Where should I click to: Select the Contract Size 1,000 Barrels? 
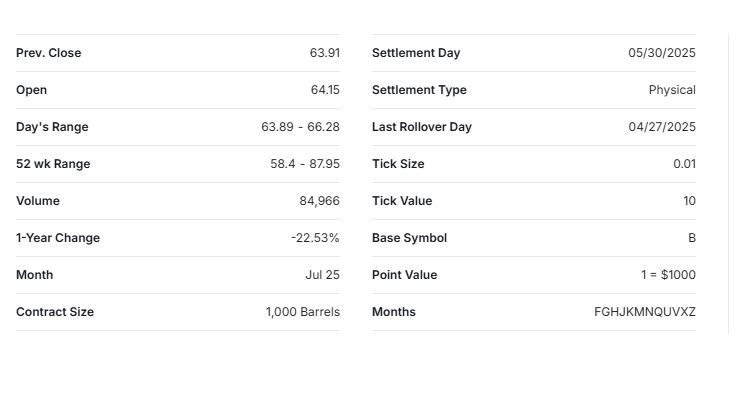click(303, 312)
